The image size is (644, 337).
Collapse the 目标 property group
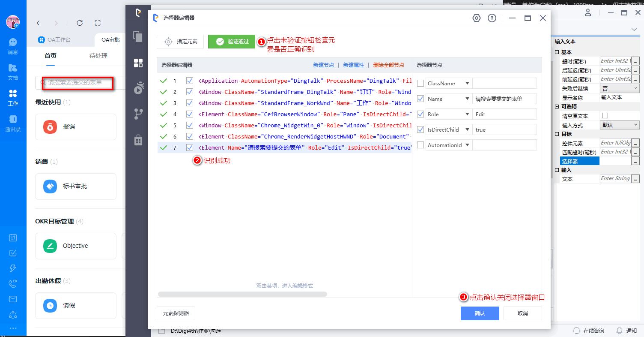(557, 134)
